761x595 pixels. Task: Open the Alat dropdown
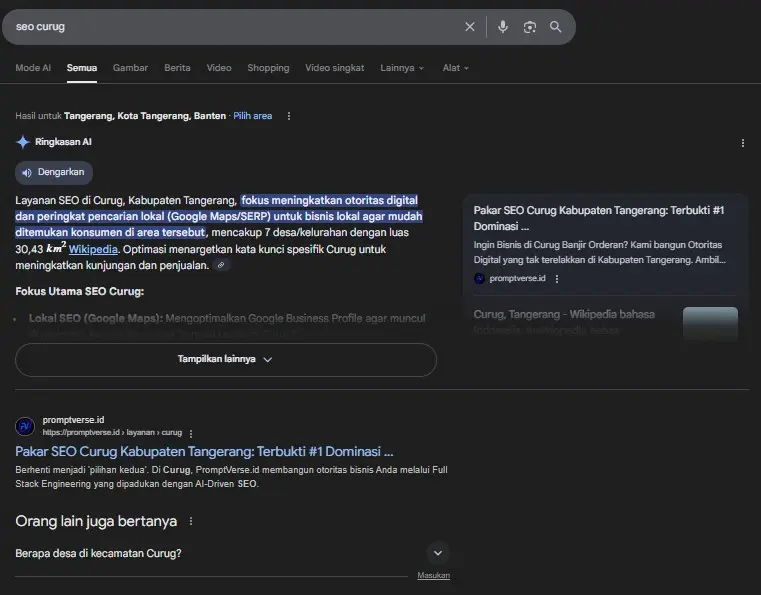coord(455,68)
